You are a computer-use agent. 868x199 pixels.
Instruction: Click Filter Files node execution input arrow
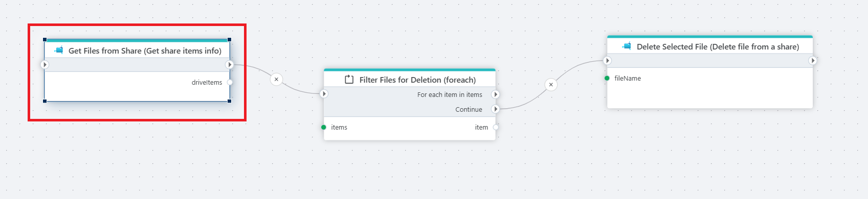pos(324,94)
